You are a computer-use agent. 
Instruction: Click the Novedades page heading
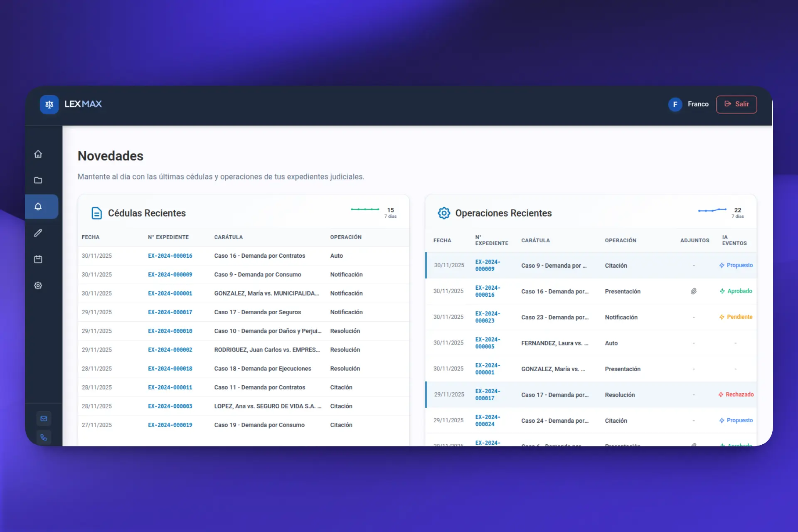pyautogui.click(x=111, y=156)
